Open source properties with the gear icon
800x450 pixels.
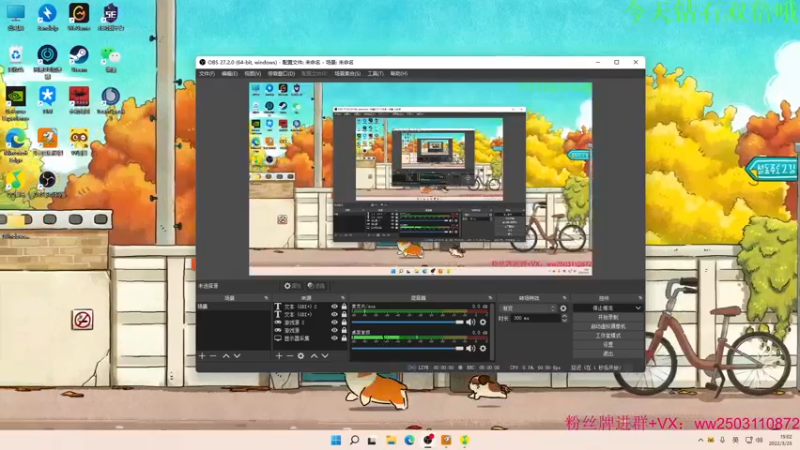coord(301,356)
